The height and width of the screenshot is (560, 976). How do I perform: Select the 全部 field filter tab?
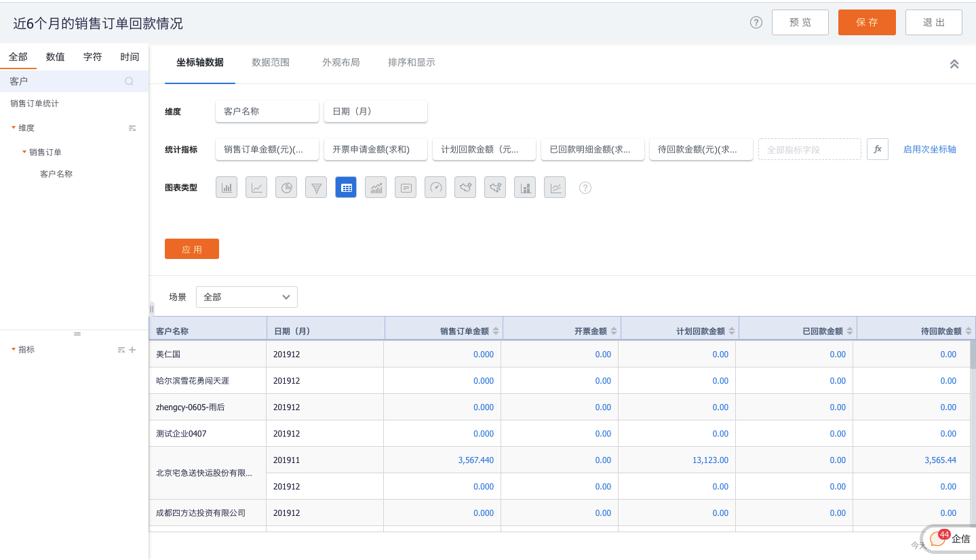18,57
